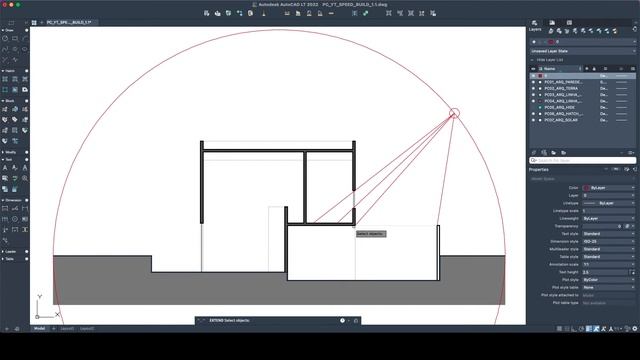Switch to the Model tab
This screenshot has width=640, height=360.
[39, 329]
